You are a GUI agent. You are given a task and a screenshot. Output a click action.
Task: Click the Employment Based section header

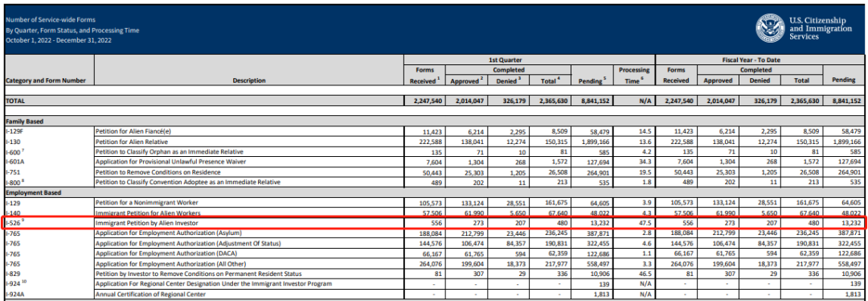pyautogui.click(x=33, y=192)
